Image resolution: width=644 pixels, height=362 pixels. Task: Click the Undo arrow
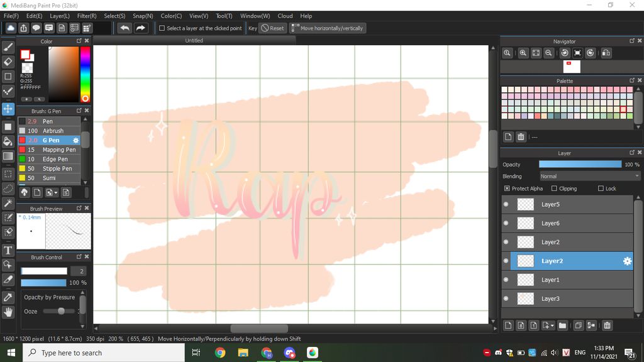pos(125,28)
